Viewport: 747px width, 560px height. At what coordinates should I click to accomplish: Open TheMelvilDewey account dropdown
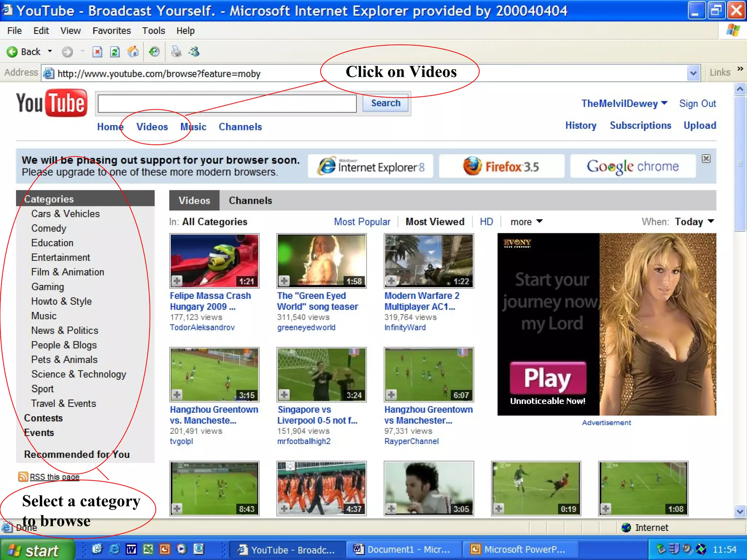point(665,103)
